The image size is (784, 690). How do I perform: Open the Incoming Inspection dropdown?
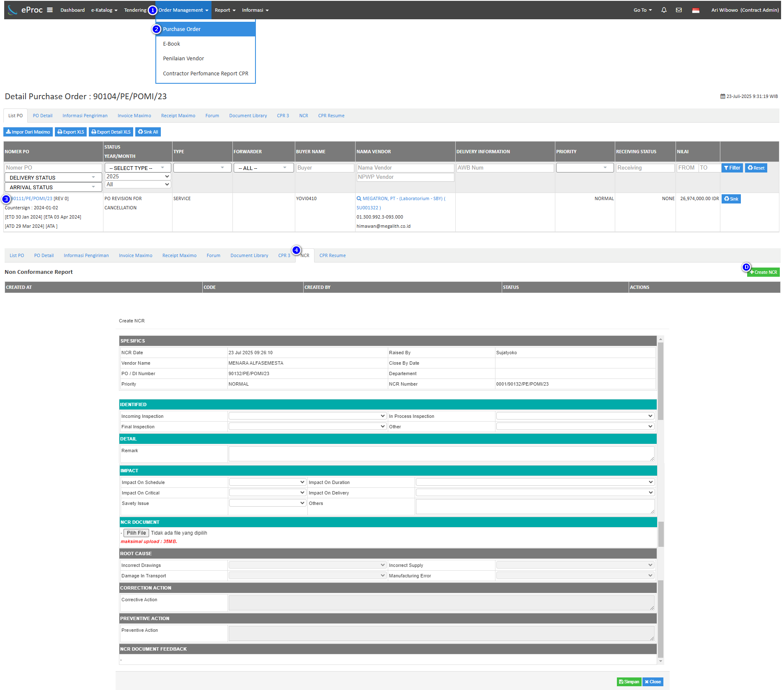pos(307,416)
